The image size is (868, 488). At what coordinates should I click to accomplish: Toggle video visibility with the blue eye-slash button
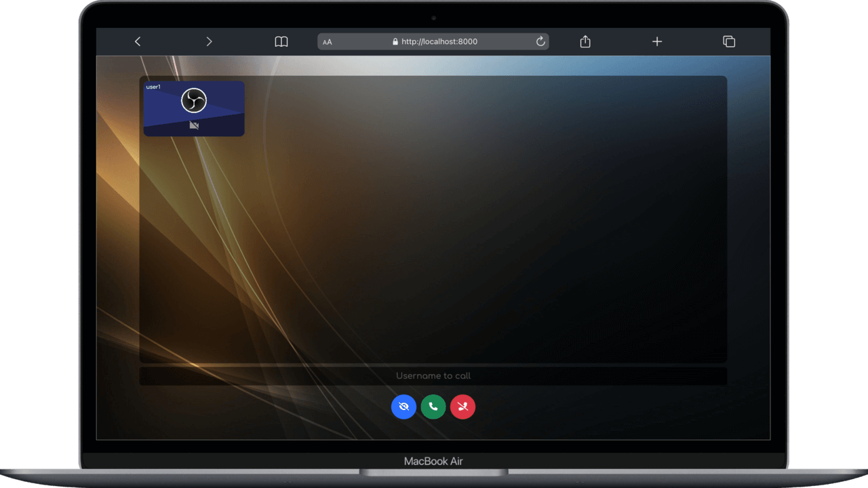tap(403, 407)
